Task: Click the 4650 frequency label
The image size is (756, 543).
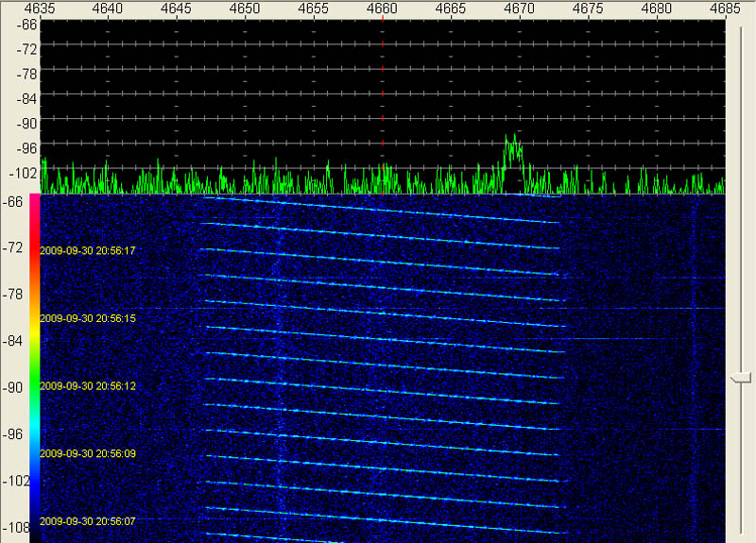Action: (245, 8)
